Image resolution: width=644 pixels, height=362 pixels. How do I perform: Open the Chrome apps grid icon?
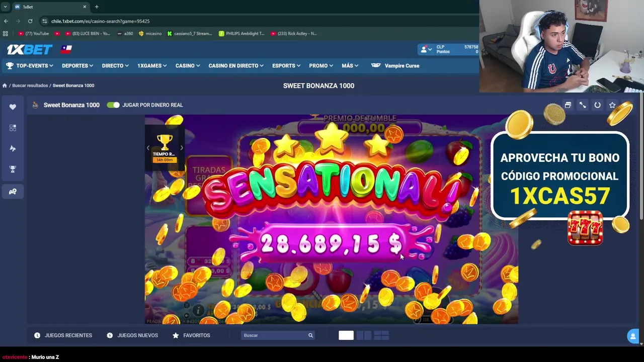pyautogui.click(x=6, y=34)
